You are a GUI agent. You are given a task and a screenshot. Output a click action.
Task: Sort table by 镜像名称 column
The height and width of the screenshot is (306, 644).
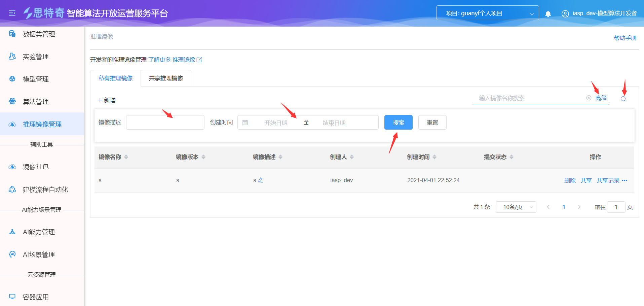click(x=126, y=157)
